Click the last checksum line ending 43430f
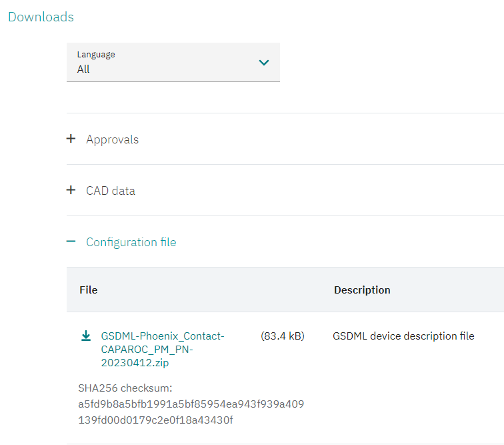This screenshot has width=504, height=445. click(155, 420)
